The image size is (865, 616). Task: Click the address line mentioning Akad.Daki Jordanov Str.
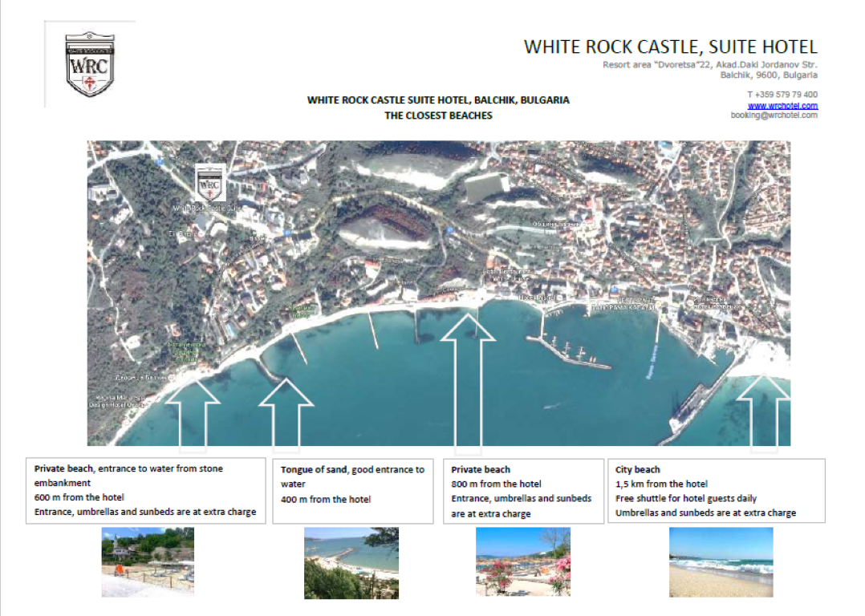tap(710, 64)
